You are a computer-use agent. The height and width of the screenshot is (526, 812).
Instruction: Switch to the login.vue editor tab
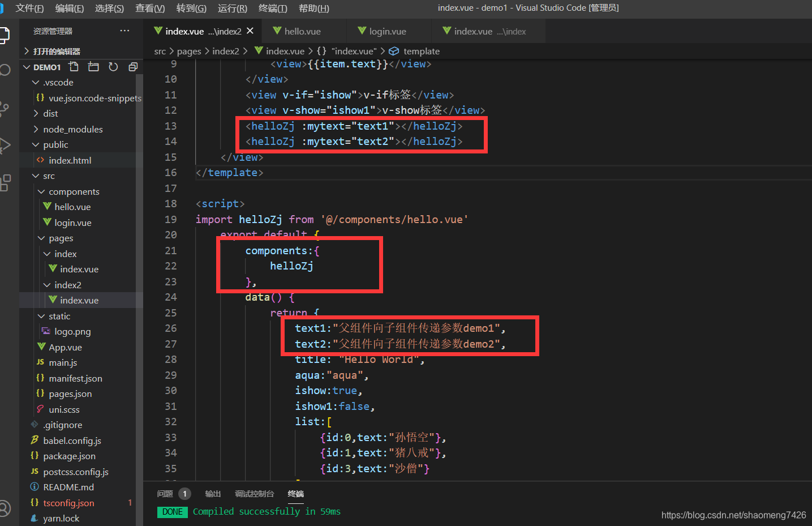coord(388,31)
